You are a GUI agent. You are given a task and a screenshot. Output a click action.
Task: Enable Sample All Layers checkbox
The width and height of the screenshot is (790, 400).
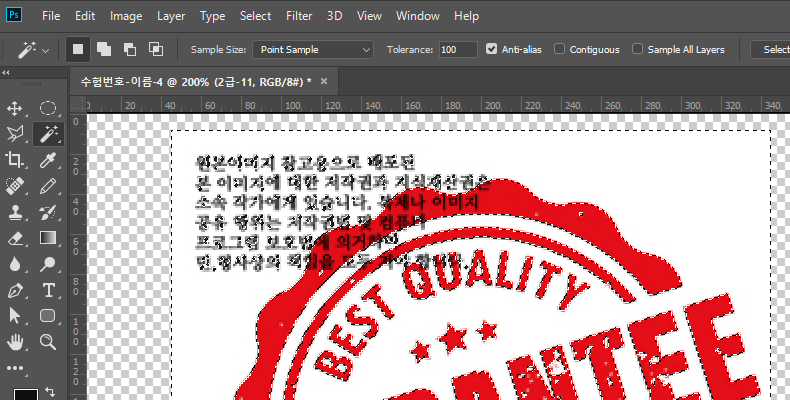pos(637,49)
